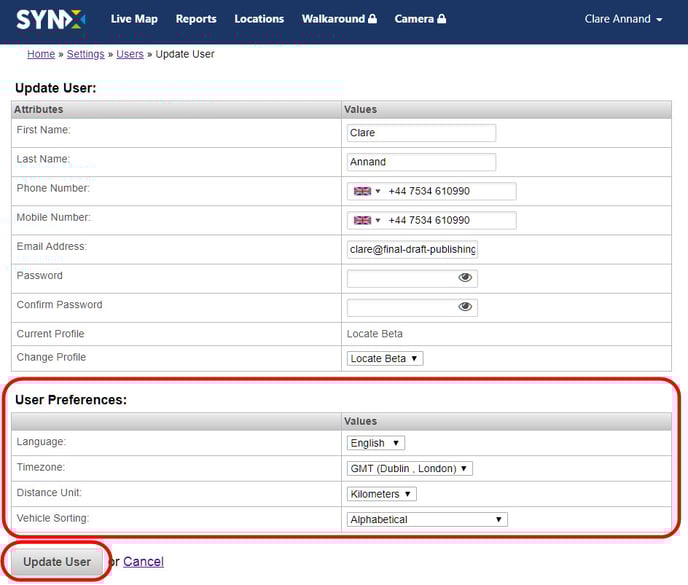Open the Language dropdown set to English

click(x=376, y=443)
